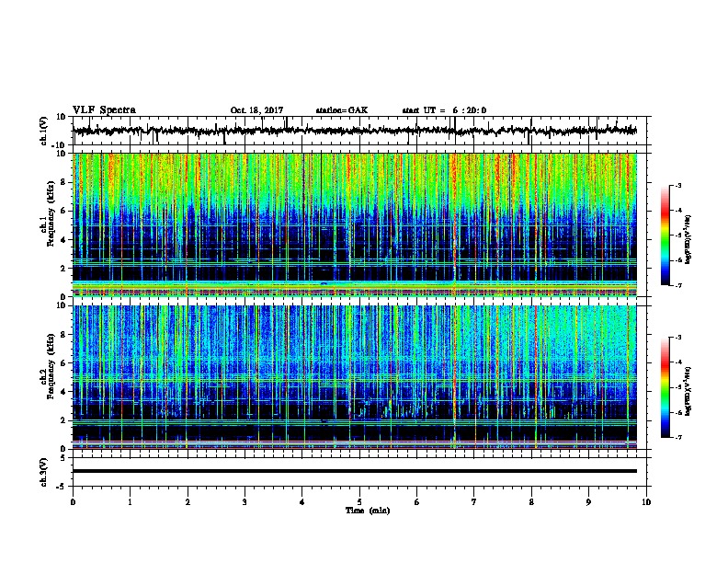The image size is (728, 563).
Task: Click the "-5" tick on ch.3(V) axis
Action: point(62,487)
